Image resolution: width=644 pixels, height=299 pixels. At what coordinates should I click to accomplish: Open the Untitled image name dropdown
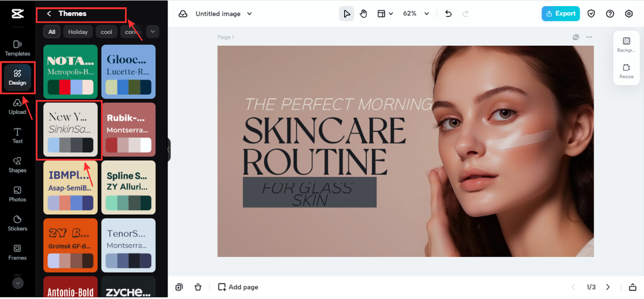coord(224,14)
